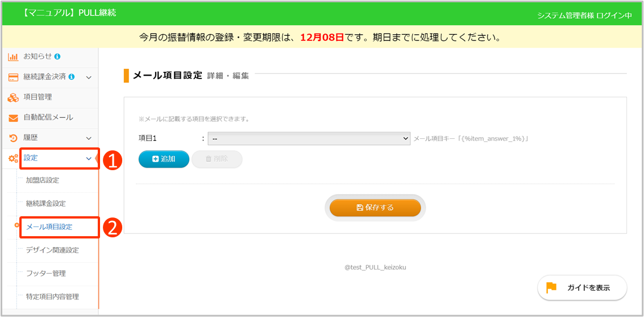Click the gears icon beside 設定
The height and width of the screenshot is (317, 644).
[13, 159]
